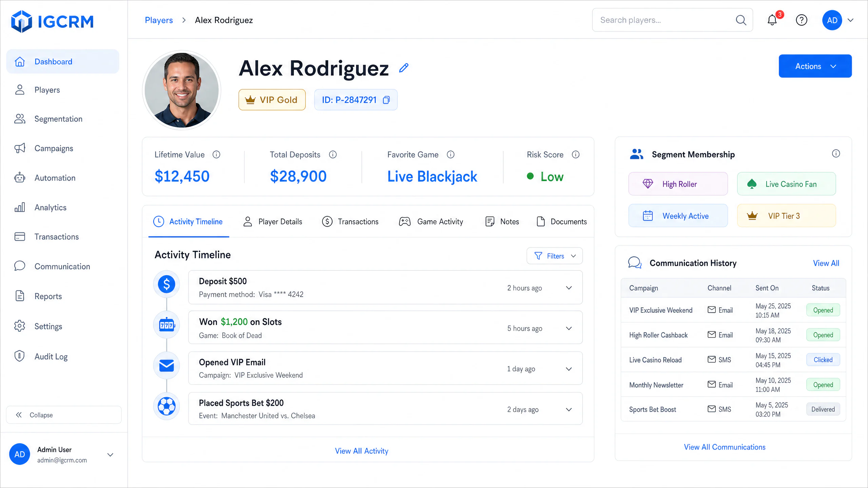Open the Filters dropdown
Viewport: 868px width, 488px height.
554,256
